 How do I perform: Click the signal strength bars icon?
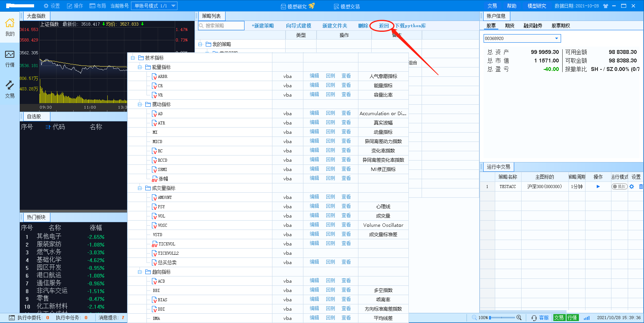coord(587,318)
